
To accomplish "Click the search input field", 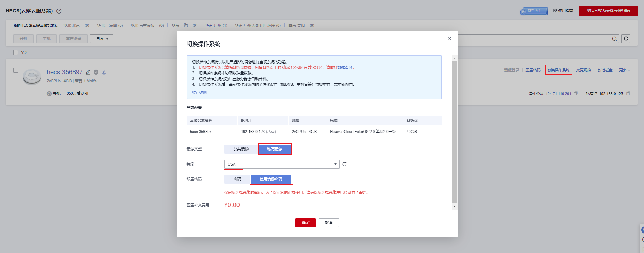I will point(534,39).
